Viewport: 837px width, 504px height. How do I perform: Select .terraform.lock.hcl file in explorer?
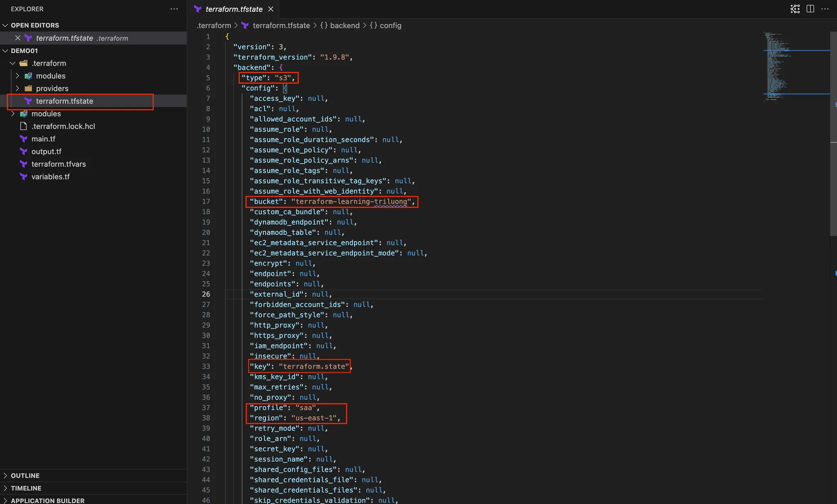(63, 126)
